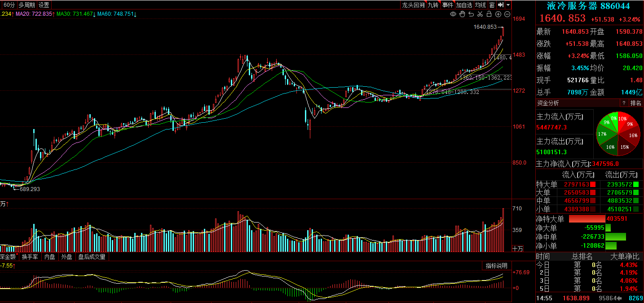The width and height of the screenshot is (644, 303).
Task: Click the 总排名 column header
Action: click(x=582, y=256)
